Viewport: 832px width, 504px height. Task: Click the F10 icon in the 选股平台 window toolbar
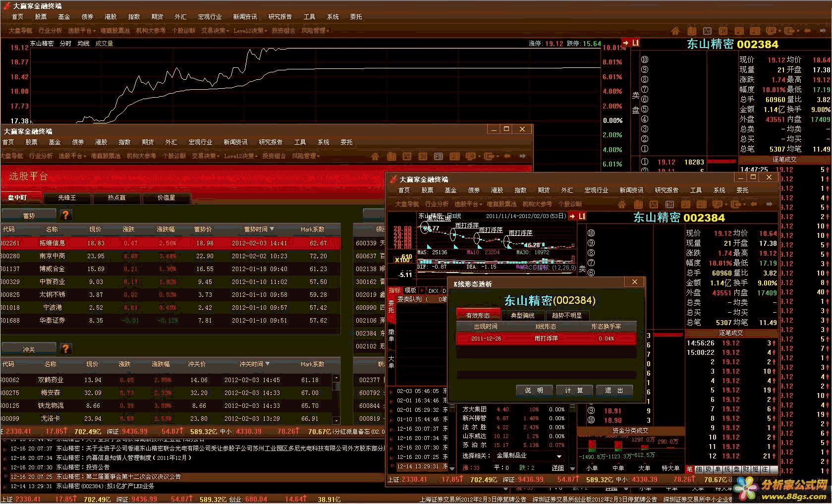click(x=454, y=156)
